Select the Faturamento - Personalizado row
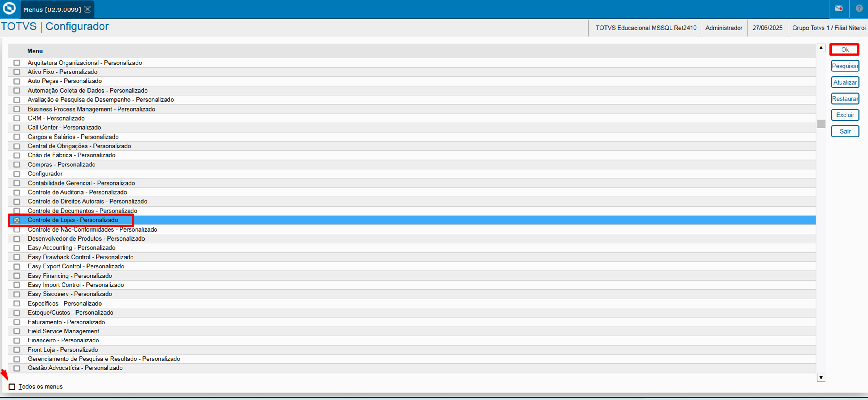868x400 pixels. click(x=66, y=322)
